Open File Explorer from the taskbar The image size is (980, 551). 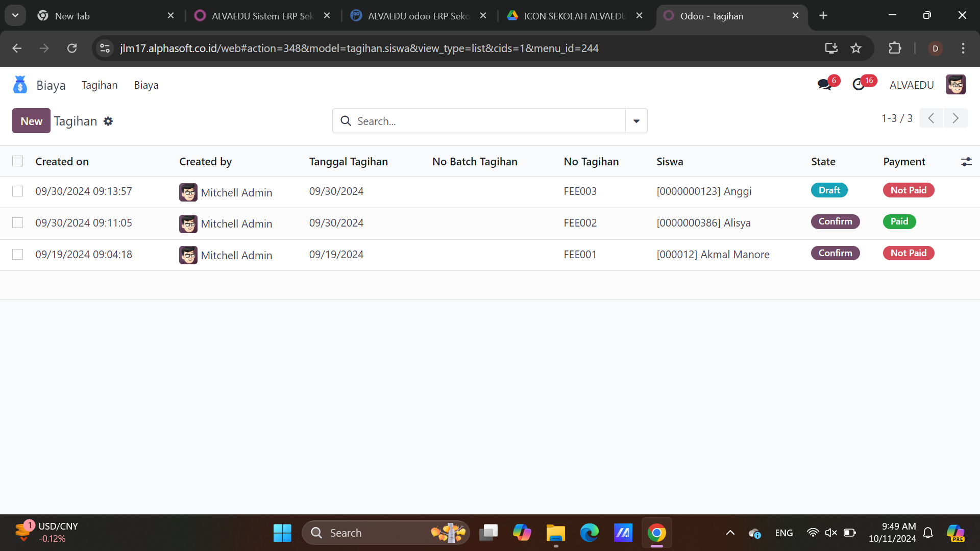(x=555, y=533)
